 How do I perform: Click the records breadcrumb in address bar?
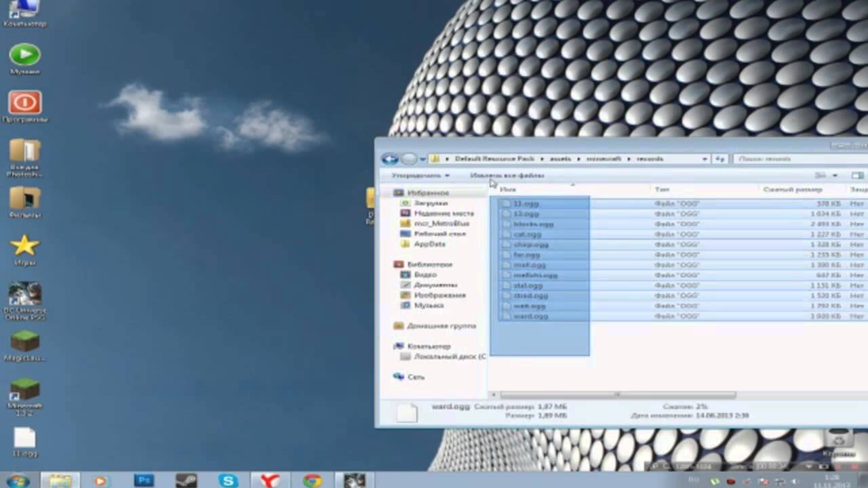(650, 159)
